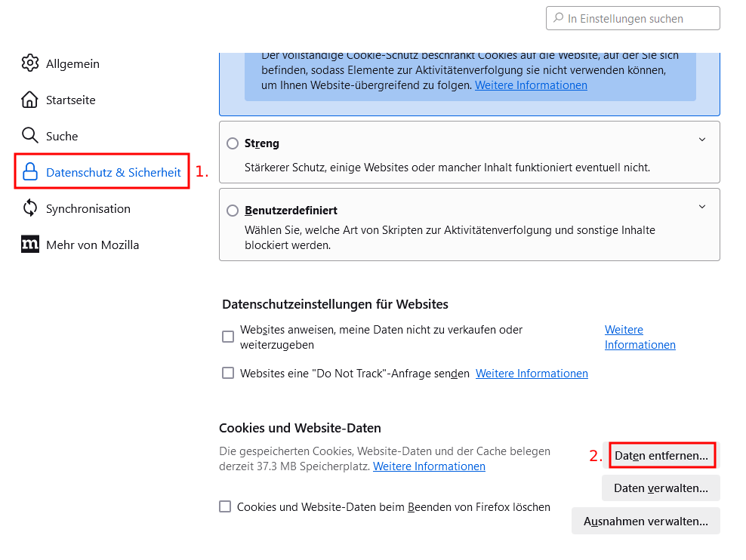Open Synchronisation via the sync arrows icon
This screenshot has width=746, height=560.
(30, 208)
